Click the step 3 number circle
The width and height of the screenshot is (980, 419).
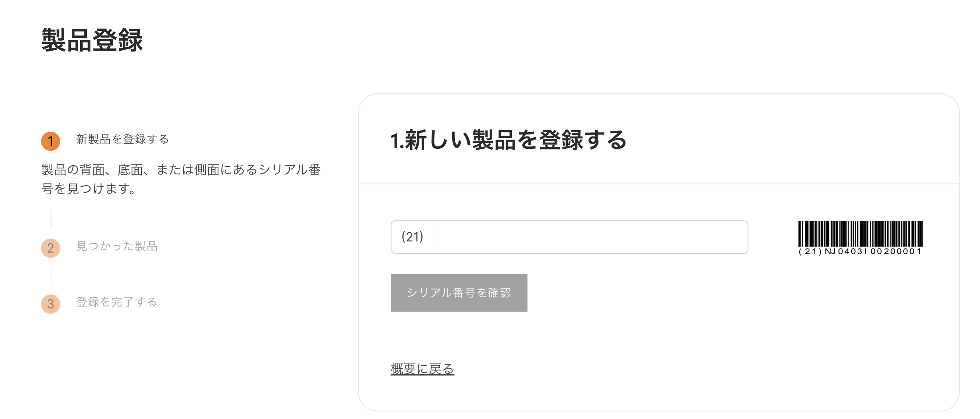(x=51, y=304)
